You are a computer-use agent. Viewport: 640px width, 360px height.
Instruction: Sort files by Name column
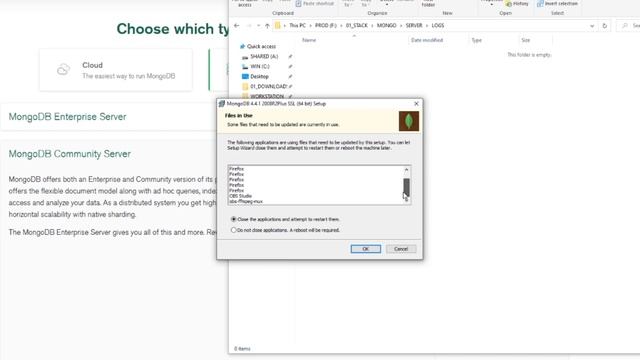click(x=309, y=40)
